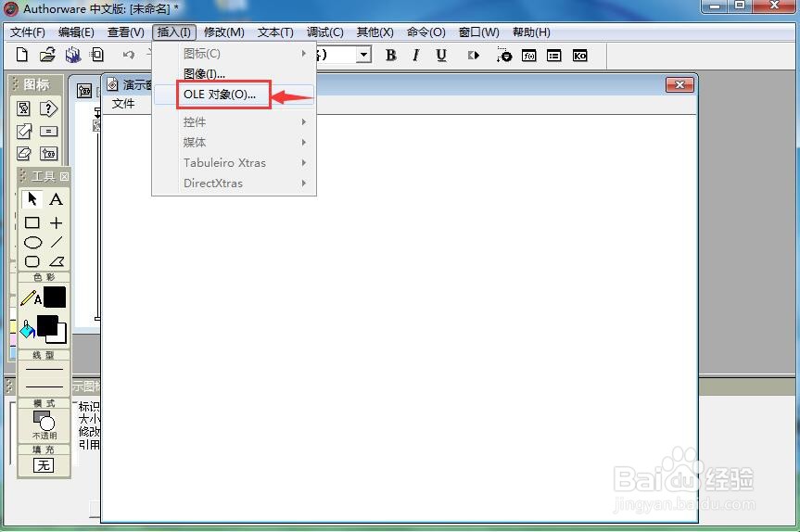800x532 pixels.
Task: Expand the DirectXtras submenu
Action: pos(235,184)
